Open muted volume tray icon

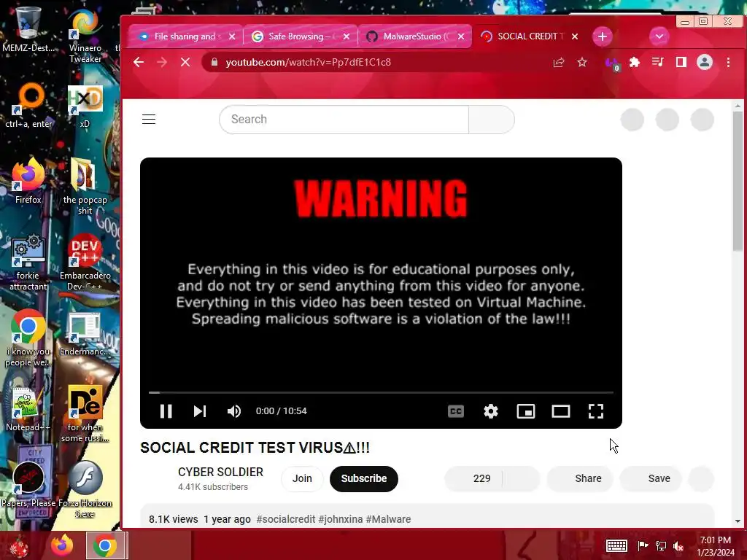tap(678, 545)
